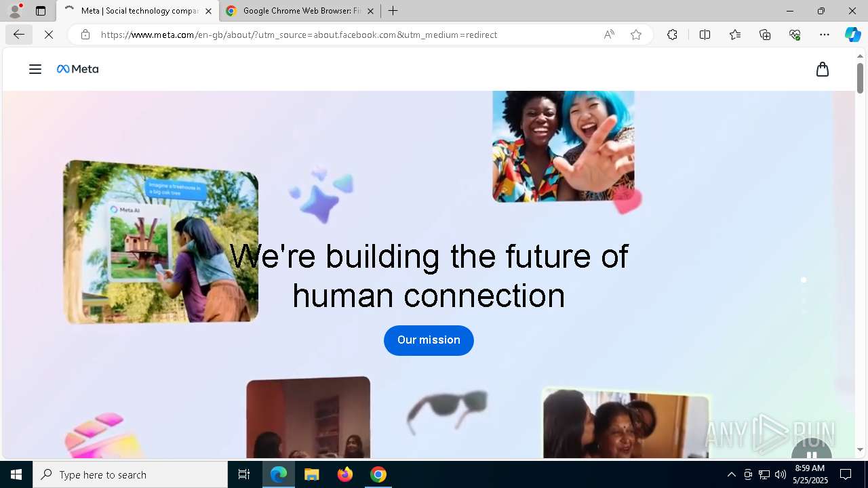Show hidden system tray icons
868x488 pixels.
(731, 474)
